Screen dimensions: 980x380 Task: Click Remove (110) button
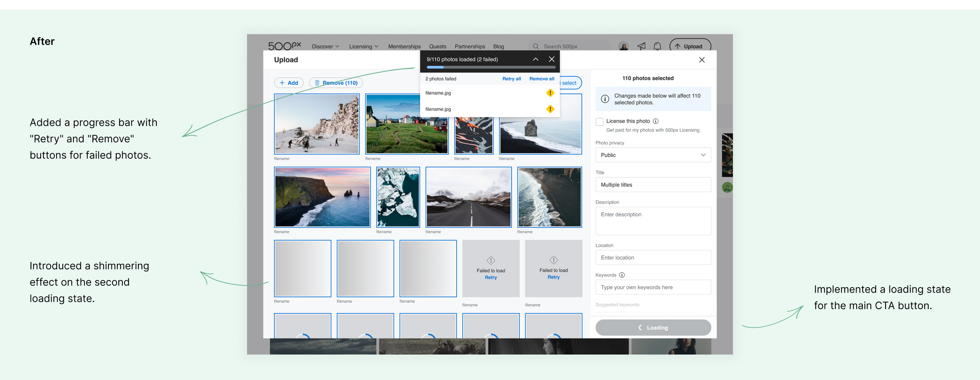coord(336,83)
